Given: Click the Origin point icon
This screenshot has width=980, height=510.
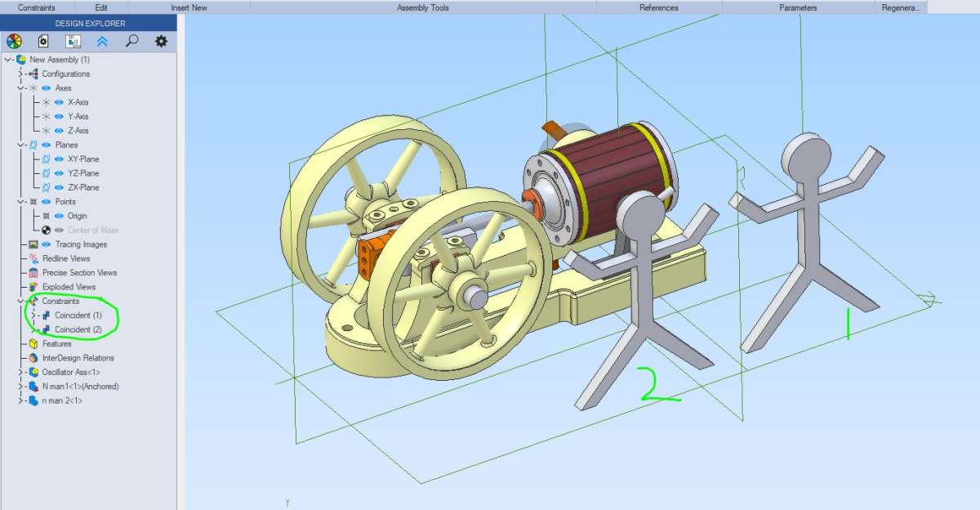Looking at the screenshot, I should (47, 216).
